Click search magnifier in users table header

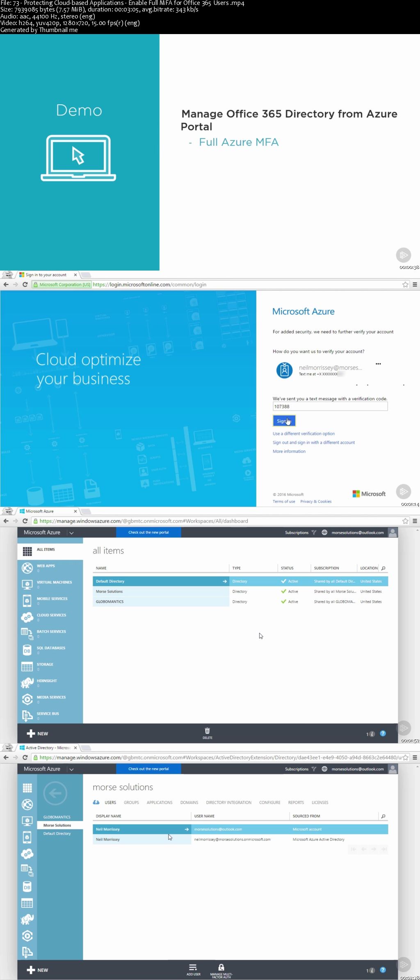[383, 816]
